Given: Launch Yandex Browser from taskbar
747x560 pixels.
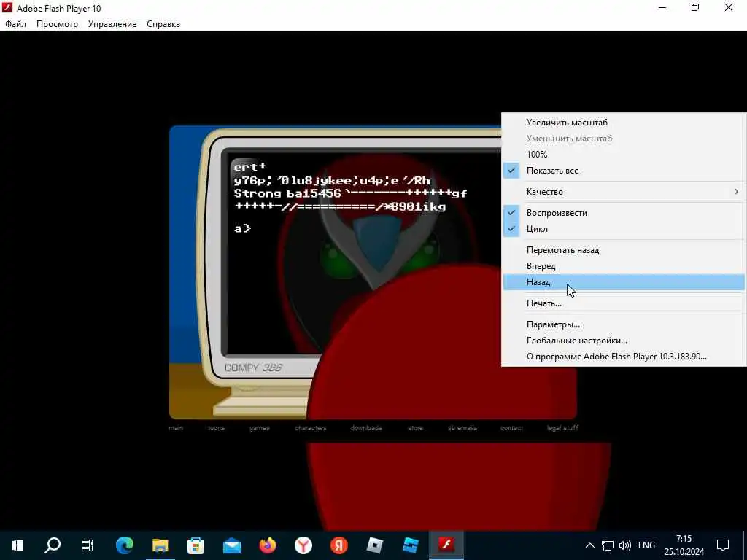Looking at the screenshot, I should [x=303, y=545].
